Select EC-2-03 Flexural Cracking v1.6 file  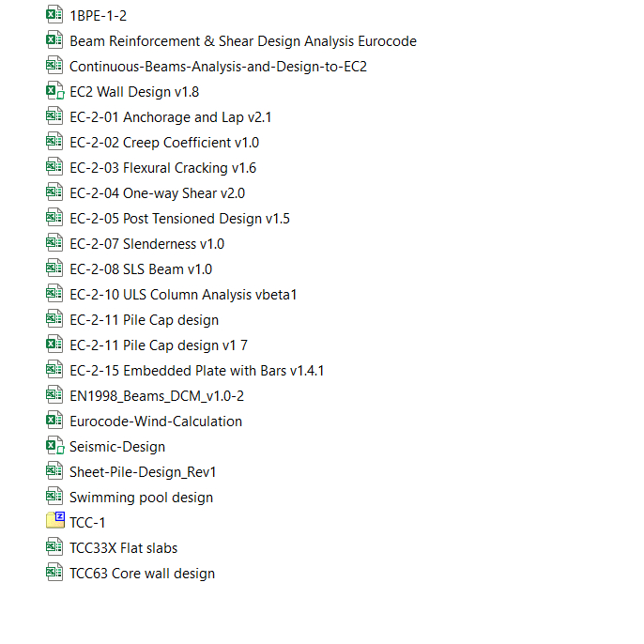pos(162,168)
